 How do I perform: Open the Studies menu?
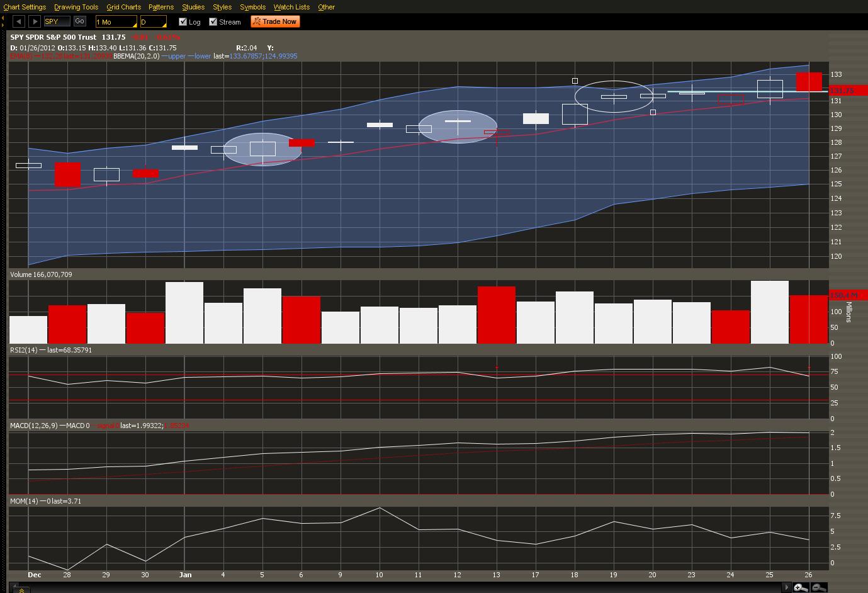point(193,7)
